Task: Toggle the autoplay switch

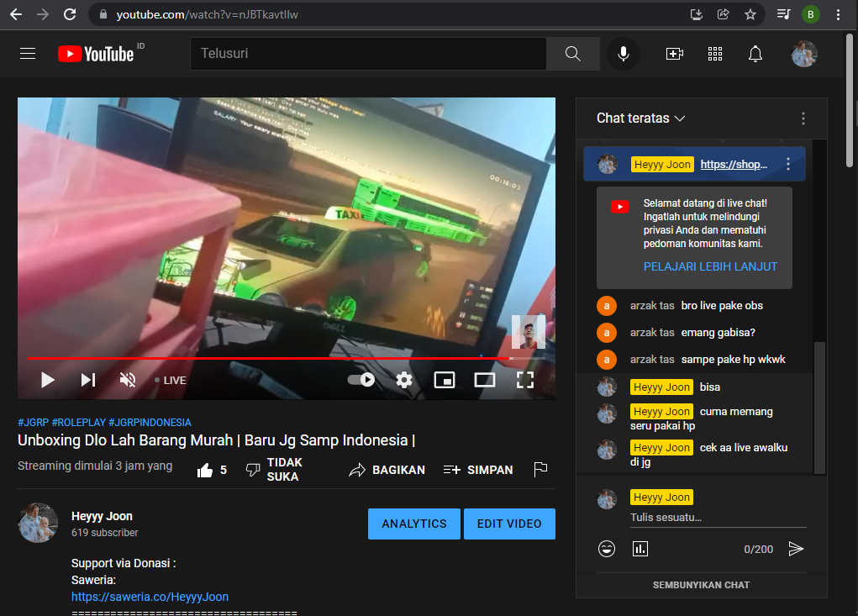Action: [361, 380]
